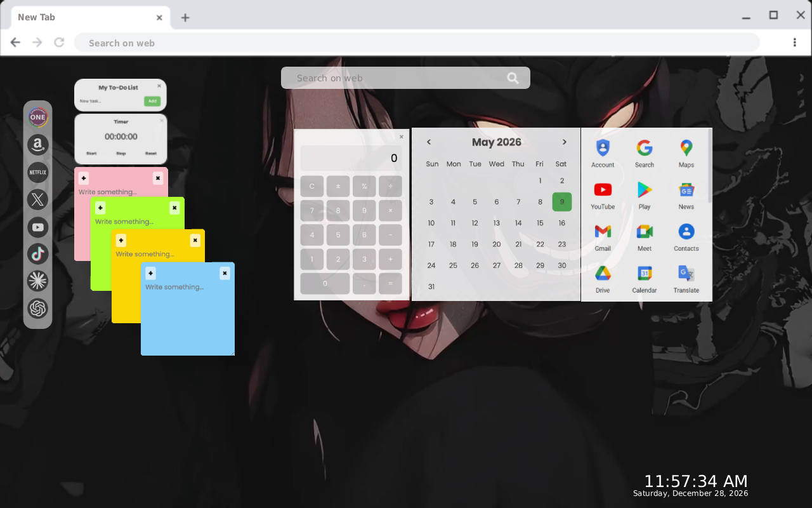Open Google News in the apps panel
This screenshot has height=508, width=812.
tap(686, 196)
